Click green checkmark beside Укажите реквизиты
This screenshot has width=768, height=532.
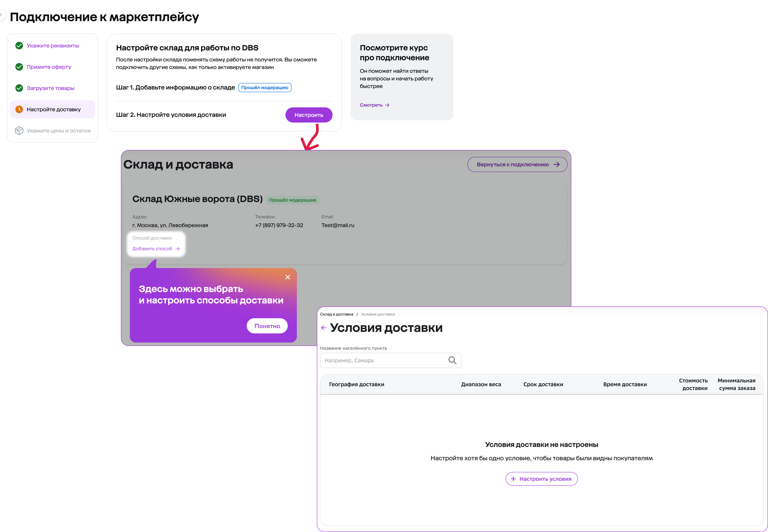pos(19,46)
